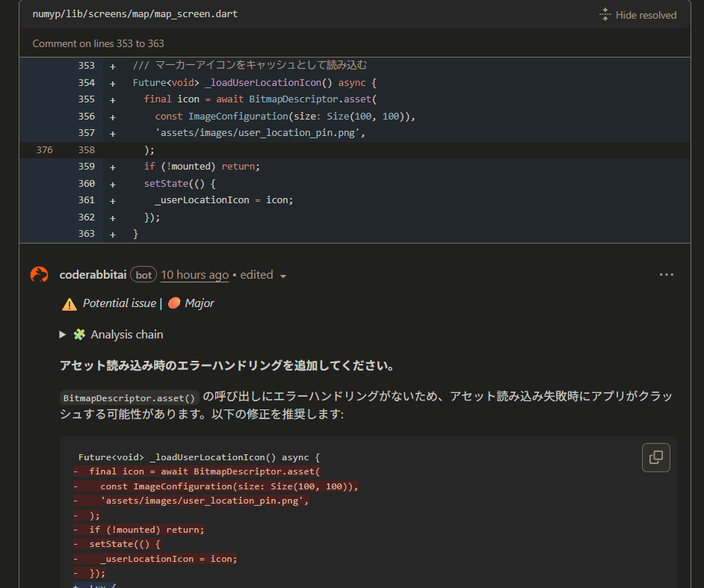Viewport: 704px width, 588px height.
Task: Select line number 363 in the diff
Action: tap(86, 234)
